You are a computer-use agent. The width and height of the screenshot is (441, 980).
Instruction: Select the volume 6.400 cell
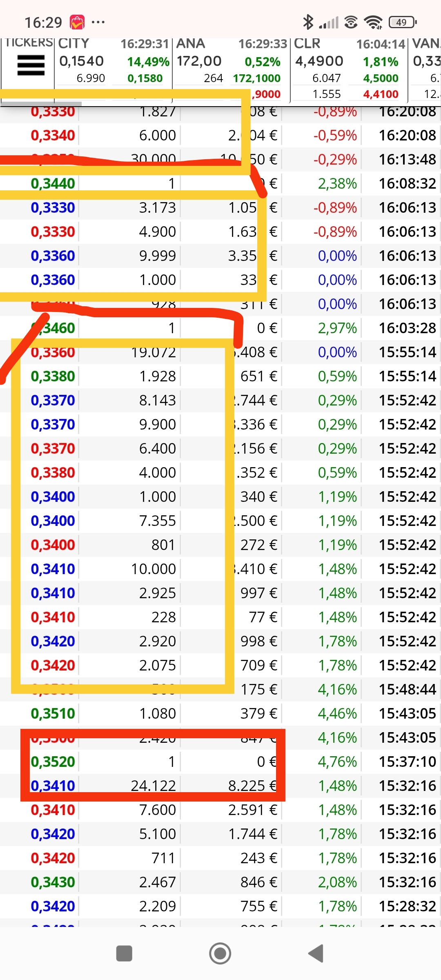tap(158, 449)
